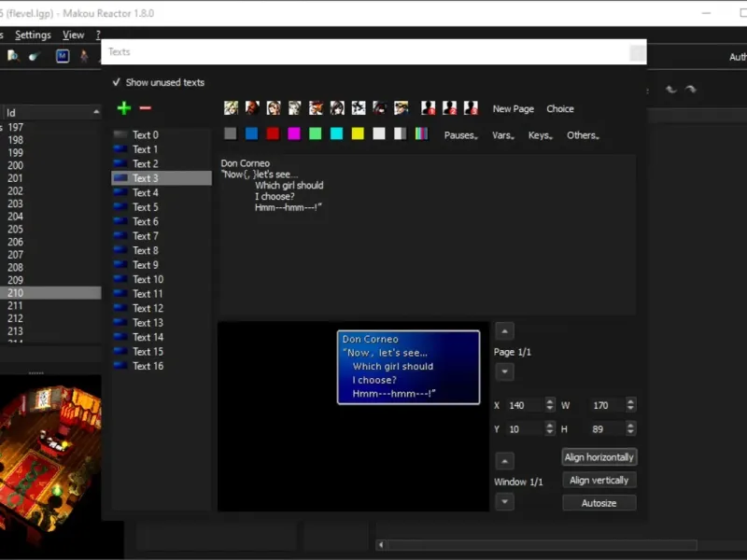Insert party member 3 icon
Viewport: 747px width, 560px height.
click(471, 108)
